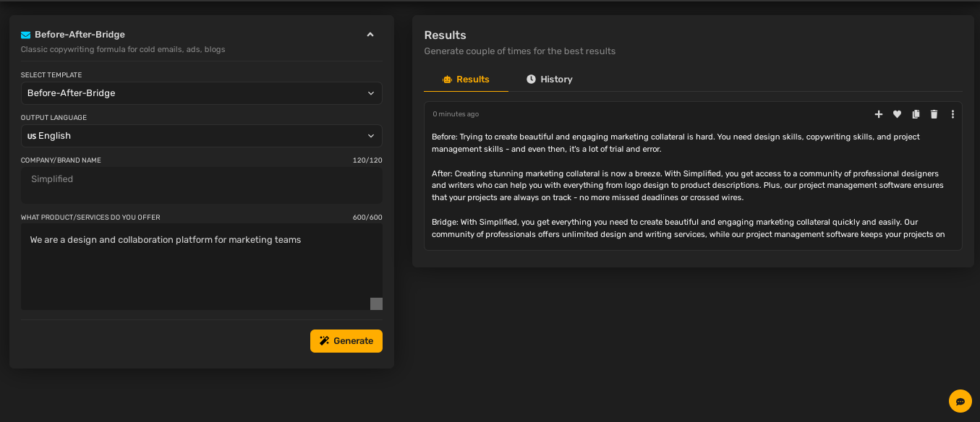Open the result's three-dot more options menu
The height and width of the screenshot is (422, 980).
coord(953,114)
